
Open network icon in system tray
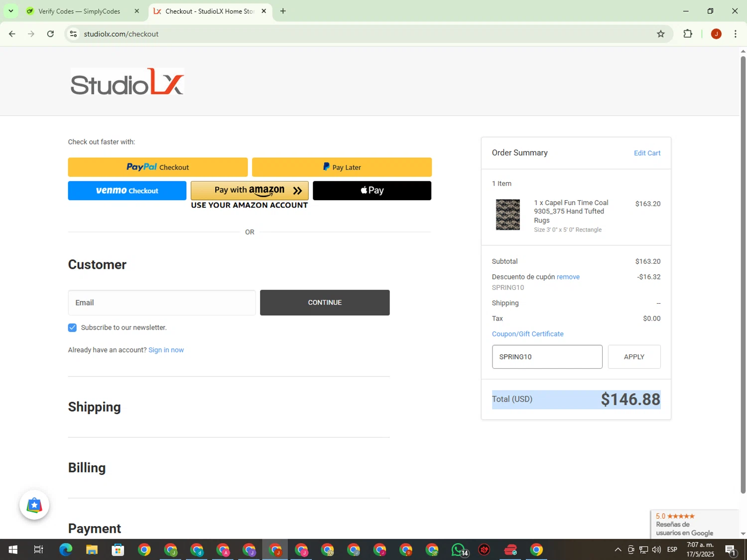click(x=643, y=550)
